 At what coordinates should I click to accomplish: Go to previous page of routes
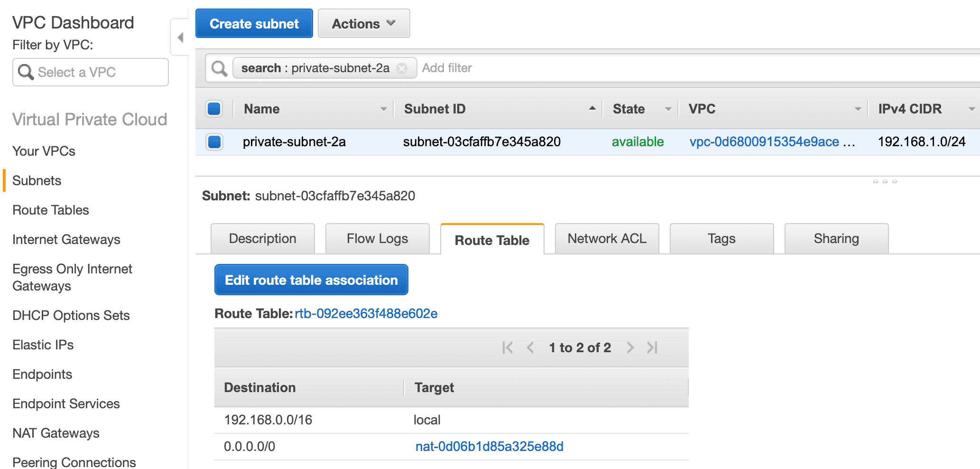[530, 347]
